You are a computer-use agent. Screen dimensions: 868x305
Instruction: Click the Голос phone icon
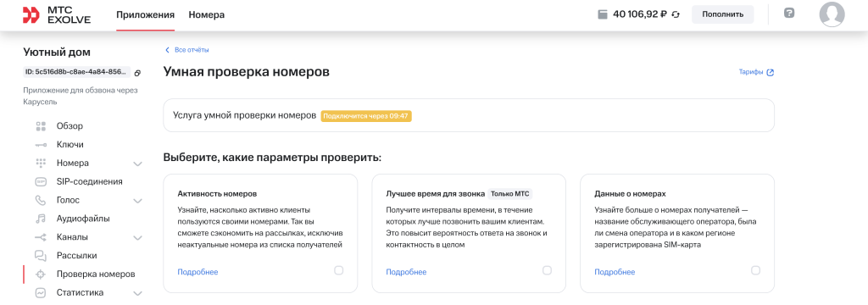(41, 200)
